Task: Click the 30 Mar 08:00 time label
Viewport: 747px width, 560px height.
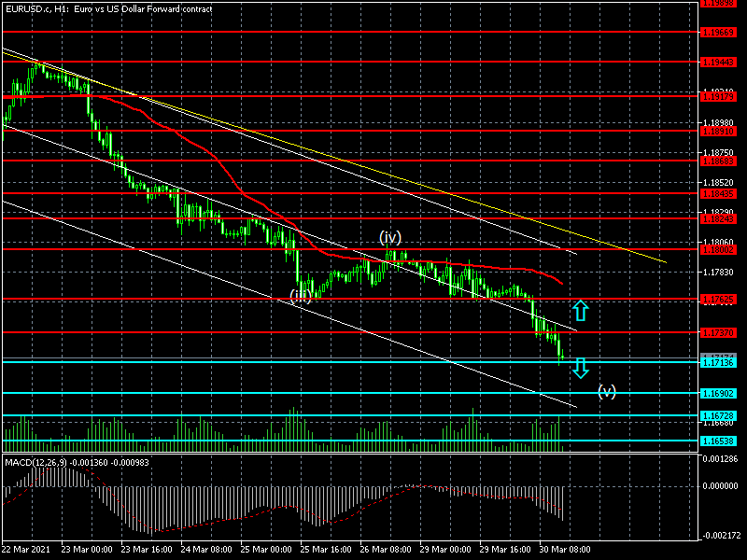Action: click(x=566, y=551)
